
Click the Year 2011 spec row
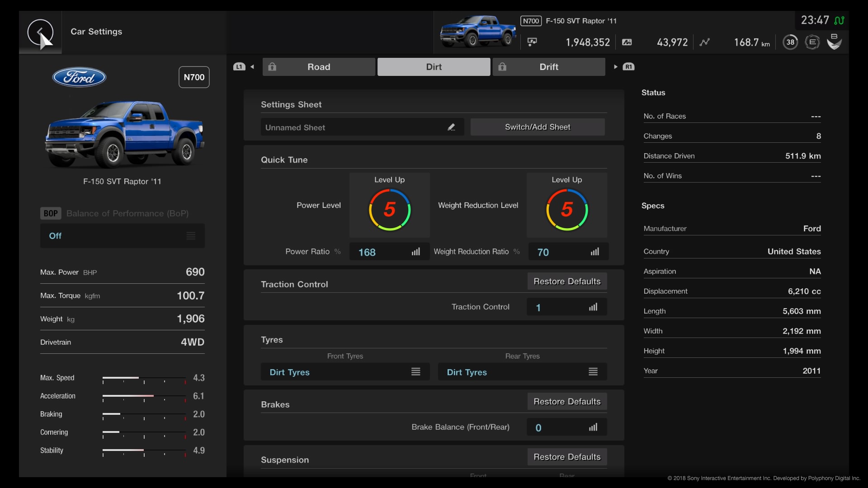pyautogui.click(x=732, y=371)
